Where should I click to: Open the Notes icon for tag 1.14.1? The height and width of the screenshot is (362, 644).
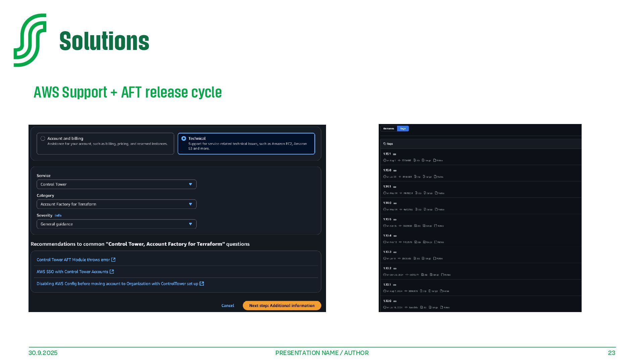(x=436, y=193)
